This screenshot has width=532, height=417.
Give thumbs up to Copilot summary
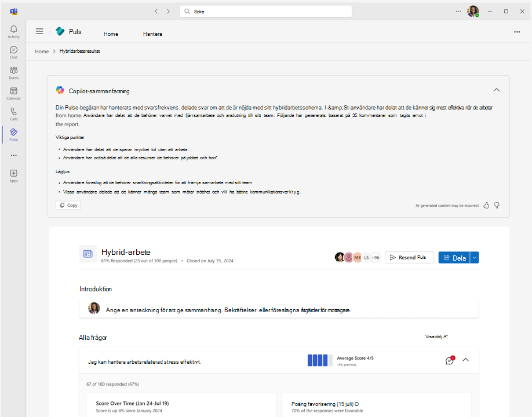tap(486, 205)
